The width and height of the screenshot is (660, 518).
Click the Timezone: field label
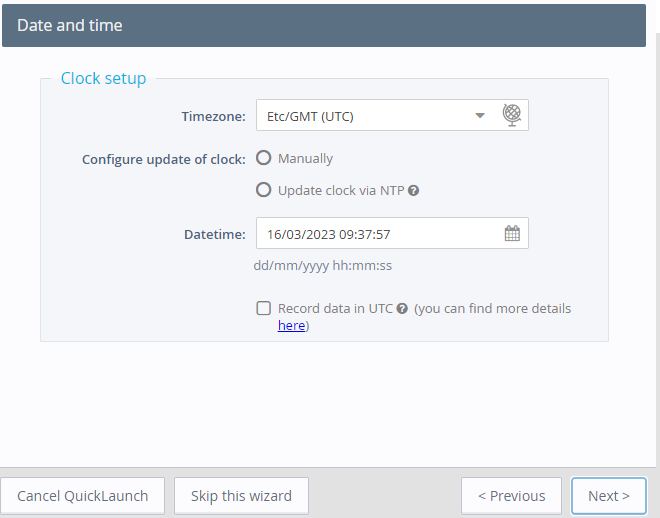click(x=213, y=116)
